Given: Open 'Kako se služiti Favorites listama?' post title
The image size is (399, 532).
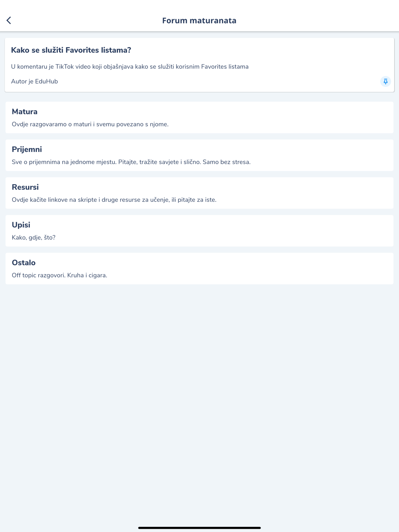Looking at the screenshot, I should point(71,50).
